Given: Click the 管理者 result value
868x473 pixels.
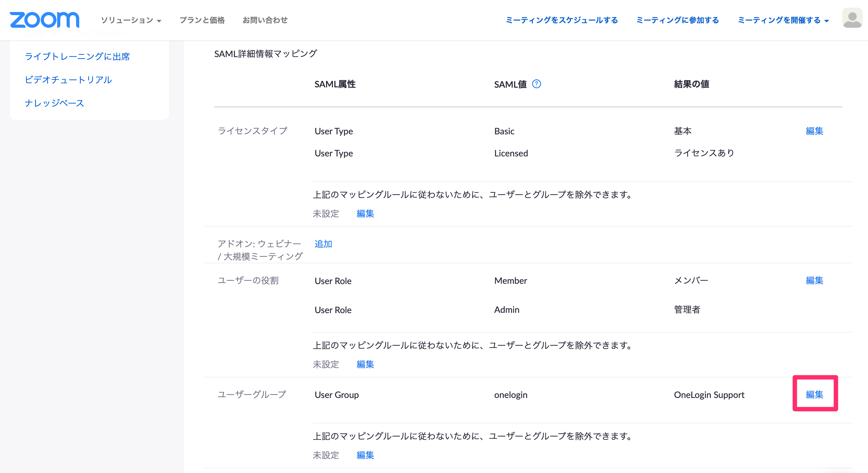Looking at the screenshot, I should coord(687,309).
